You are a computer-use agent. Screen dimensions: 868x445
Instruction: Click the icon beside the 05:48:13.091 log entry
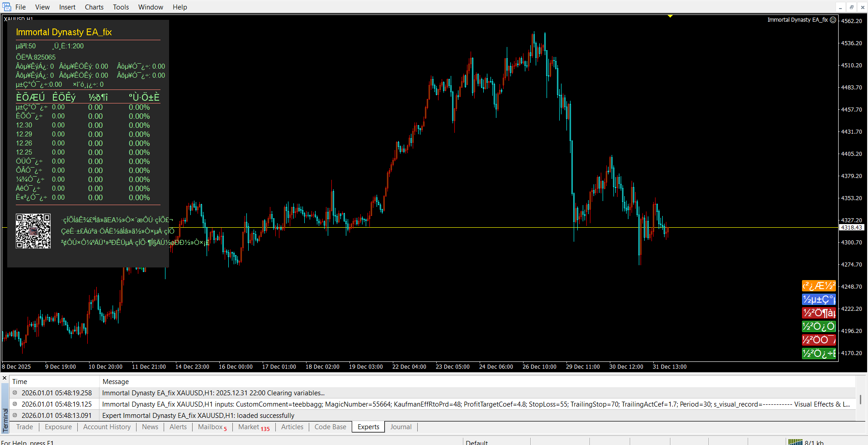(x=15, y=416)
